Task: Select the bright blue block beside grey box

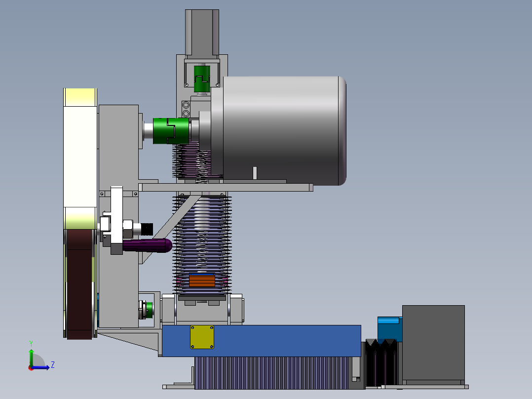Action: [389, 329]
